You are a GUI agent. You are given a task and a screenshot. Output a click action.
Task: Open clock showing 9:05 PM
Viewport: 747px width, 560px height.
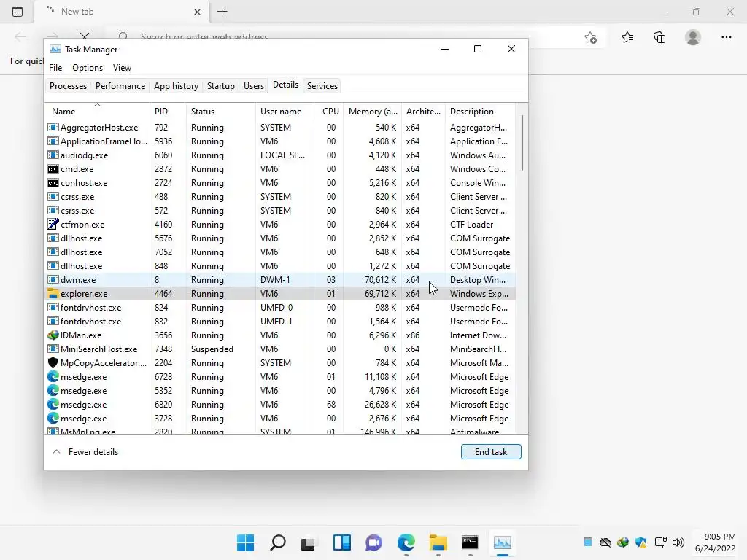pyautogui.click(x=715, y=542)
